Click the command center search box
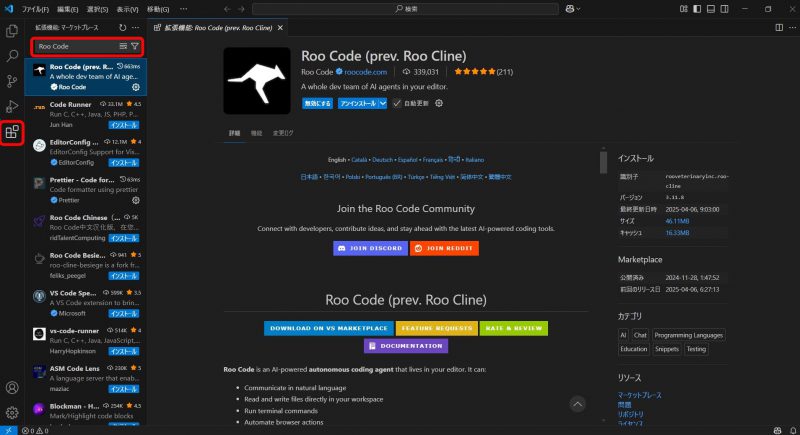 click(405, 9)
